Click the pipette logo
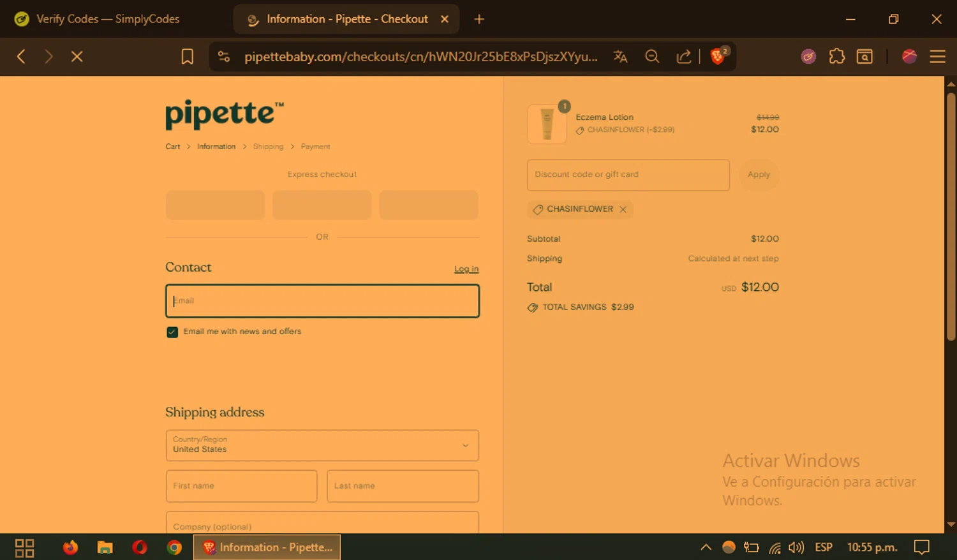Screen dimensions: 957x560 (225, 114)
